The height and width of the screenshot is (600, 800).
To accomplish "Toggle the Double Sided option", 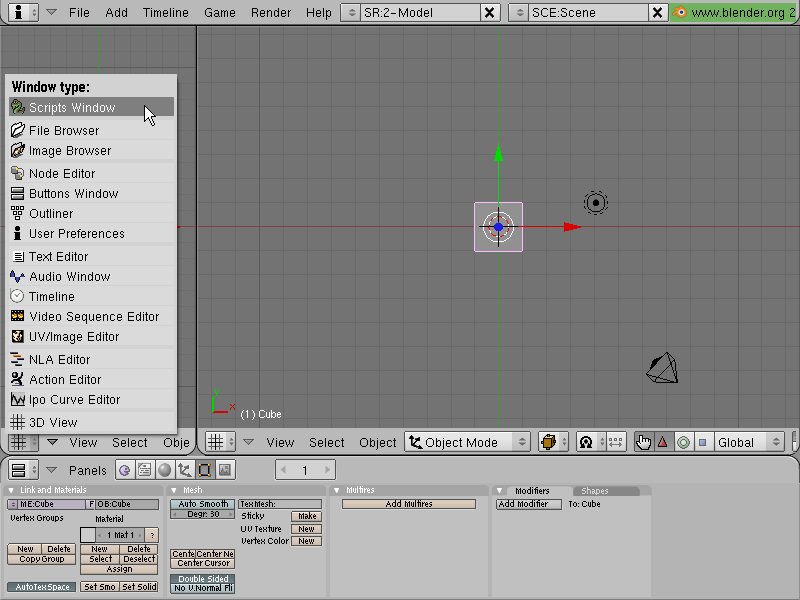I will click(x=203, y=579).
